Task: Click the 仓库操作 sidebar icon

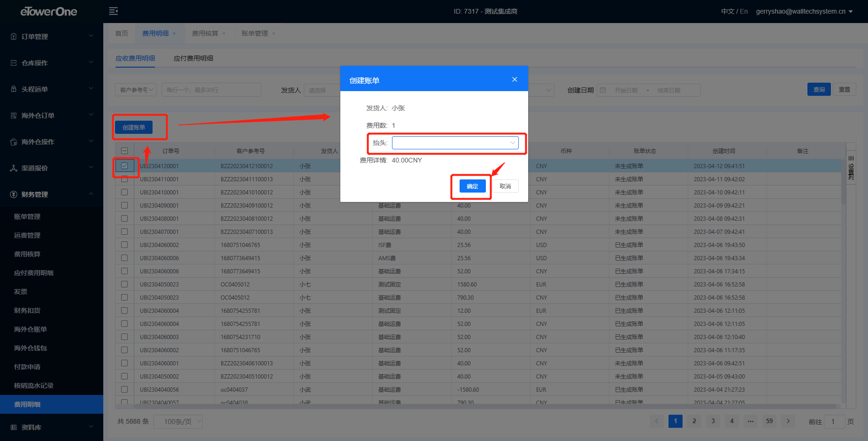Action: coord(14,63)
